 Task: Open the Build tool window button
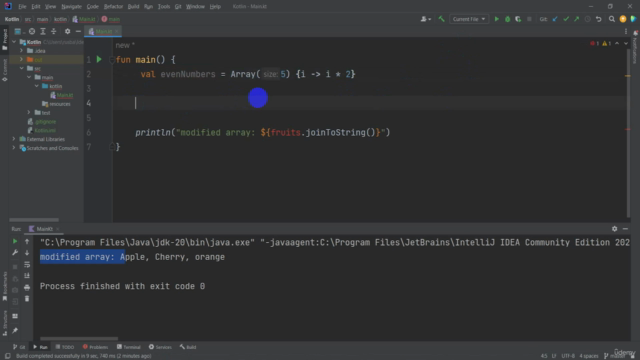click(188, 347)
